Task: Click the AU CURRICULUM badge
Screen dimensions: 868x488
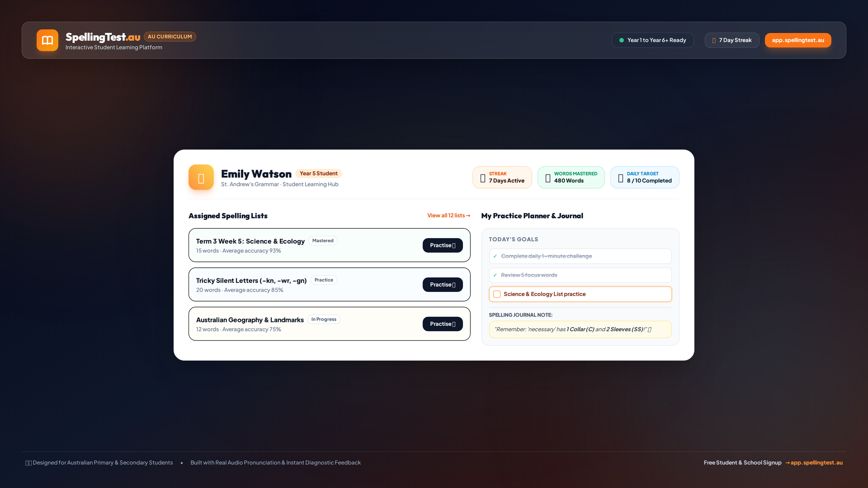Action: (x=170, y=36)
